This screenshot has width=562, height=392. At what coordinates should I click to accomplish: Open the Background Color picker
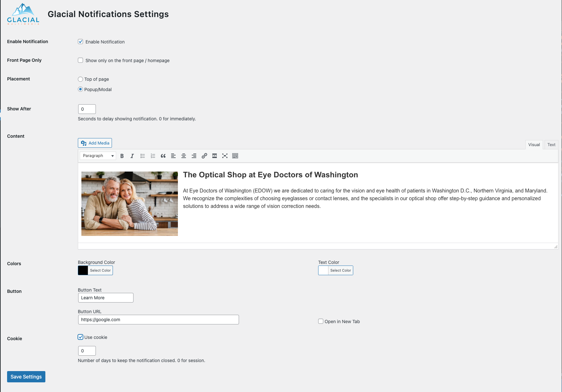[x=100, y=270]
